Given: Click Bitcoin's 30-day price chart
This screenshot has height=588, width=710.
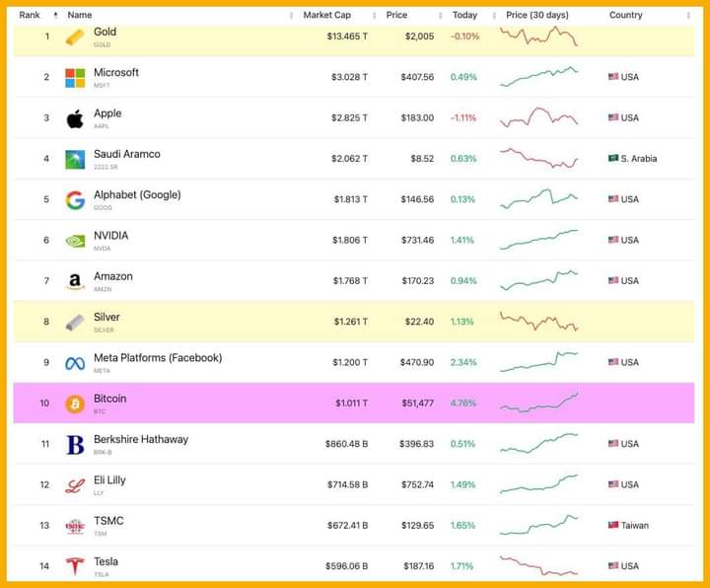Looking at the screenshot, I should 538,403.
